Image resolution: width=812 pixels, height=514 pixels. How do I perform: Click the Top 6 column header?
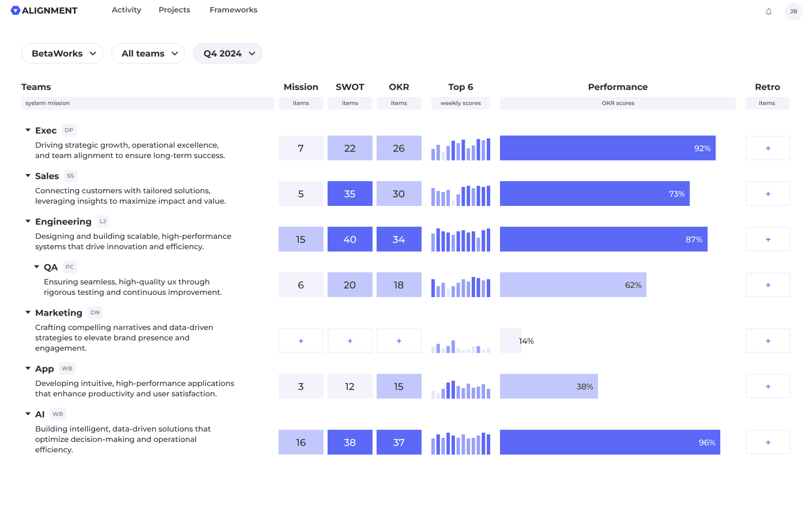[461, 87]
